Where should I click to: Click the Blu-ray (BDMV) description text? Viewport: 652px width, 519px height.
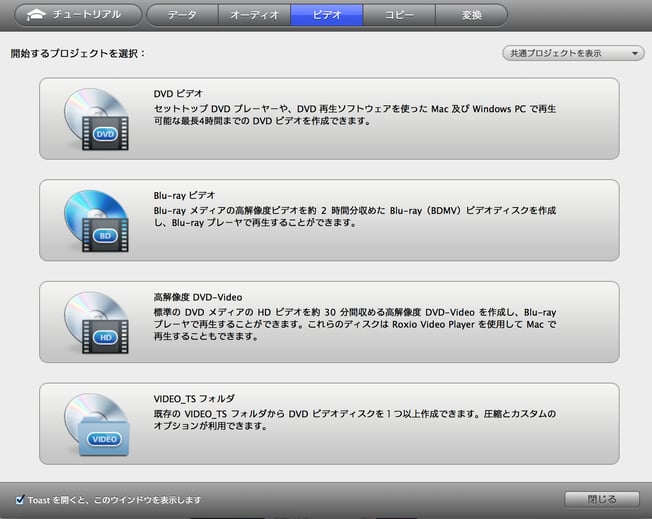355,217
